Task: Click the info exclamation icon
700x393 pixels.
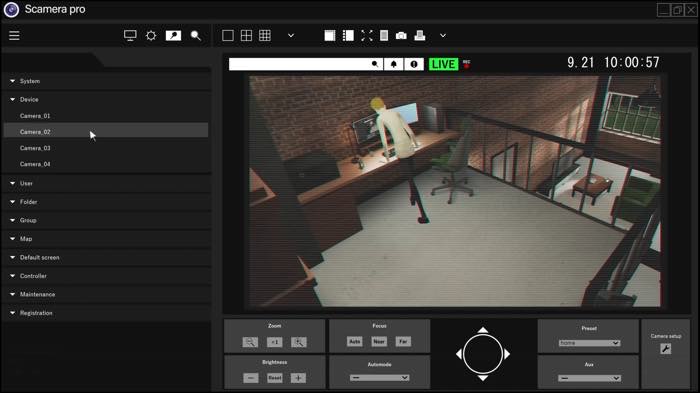Action: pyautogui.click(x=414, y=64)
